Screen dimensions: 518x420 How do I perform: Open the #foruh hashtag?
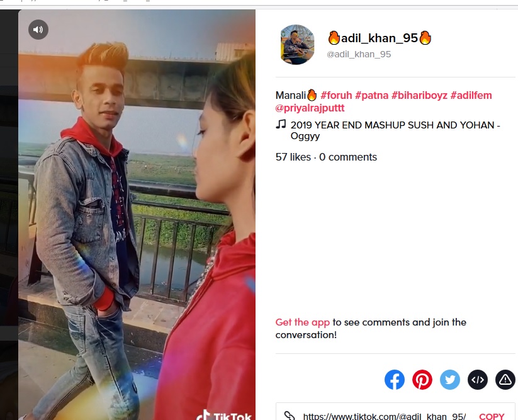(x=336, y=96)
